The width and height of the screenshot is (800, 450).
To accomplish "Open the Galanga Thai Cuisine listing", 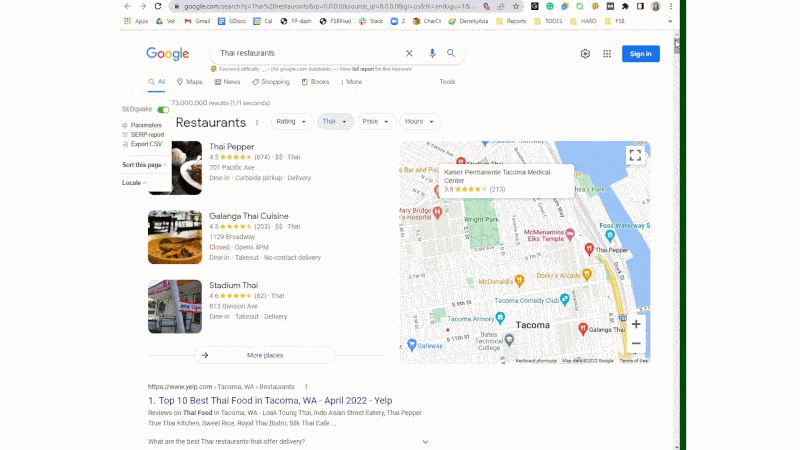I will 248,216.
